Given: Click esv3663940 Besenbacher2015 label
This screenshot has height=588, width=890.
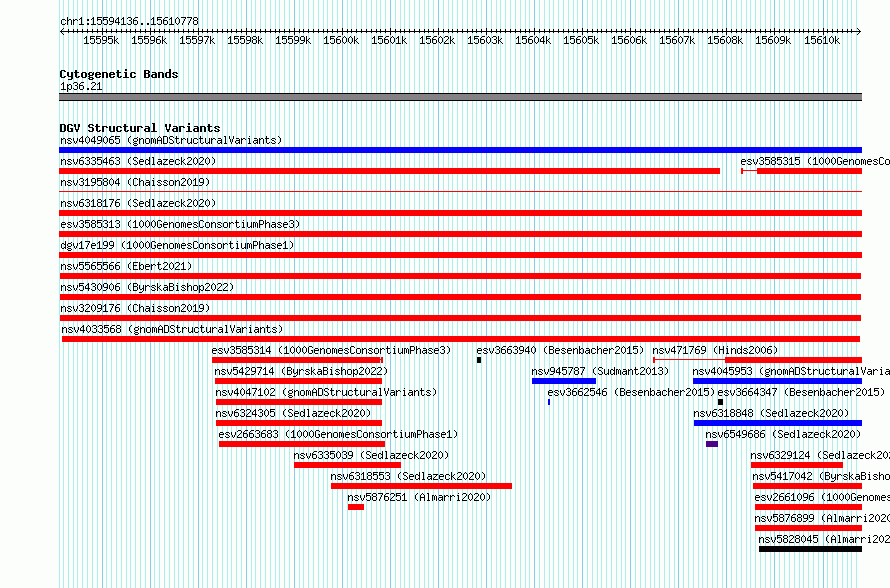Looking at the screenshot, I should pos(560,350).
